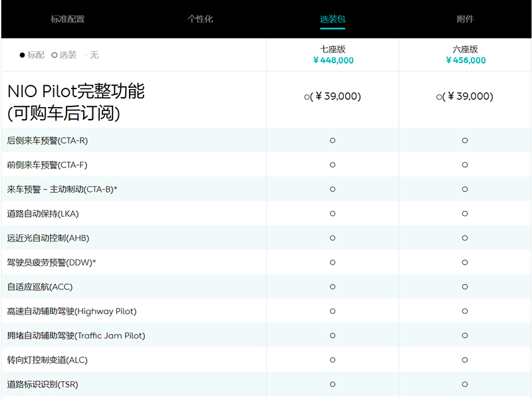Click Highway Pilot circle under 六座版
The image size is (532, 399).
[465, 311]
